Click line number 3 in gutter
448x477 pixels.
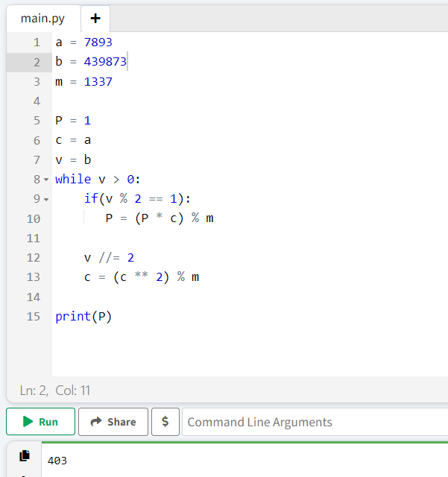37,81
